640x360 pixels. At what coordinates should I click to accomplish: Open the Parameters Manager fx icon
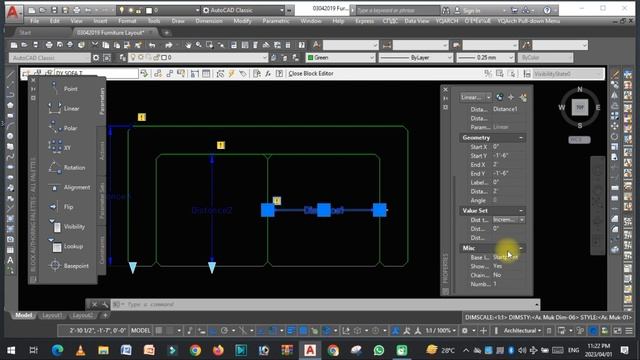tap(268, 73)
